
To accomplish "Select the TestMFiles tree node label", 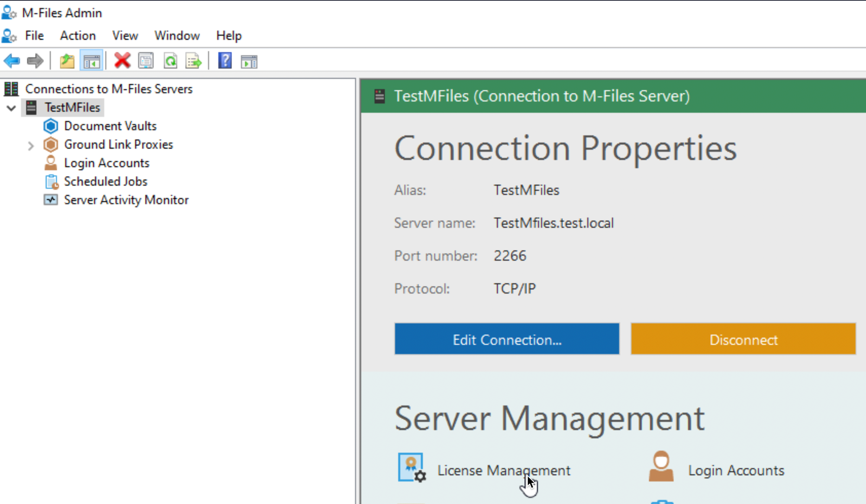I will point(73,108).
